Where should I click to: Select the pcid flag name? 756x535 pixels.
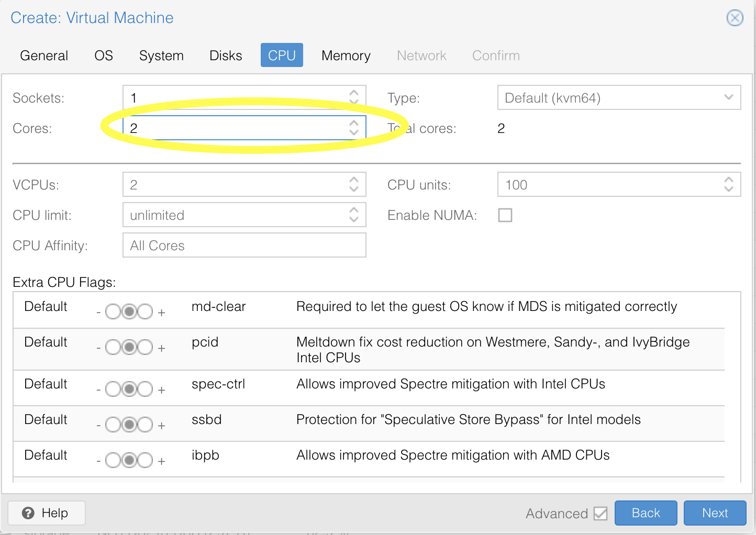tap(205, 342)
